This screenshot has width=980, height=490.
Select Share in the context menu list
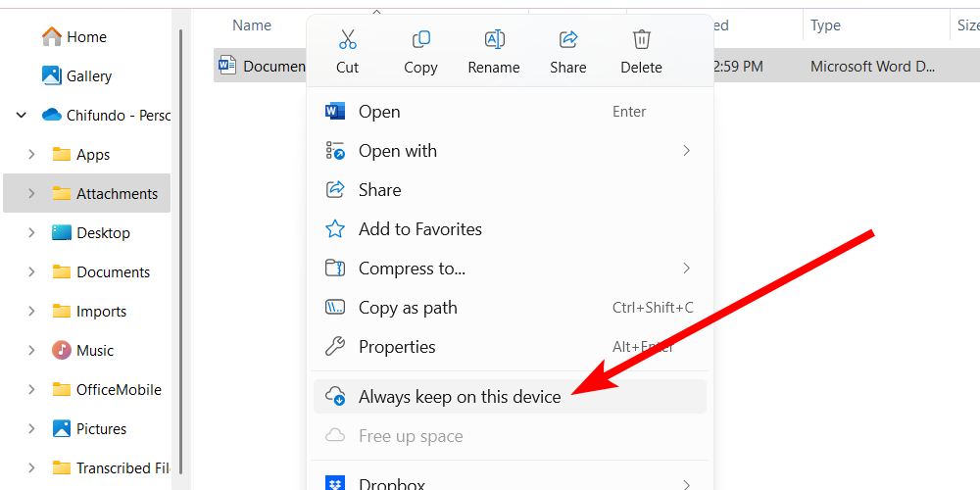point(510,190)
